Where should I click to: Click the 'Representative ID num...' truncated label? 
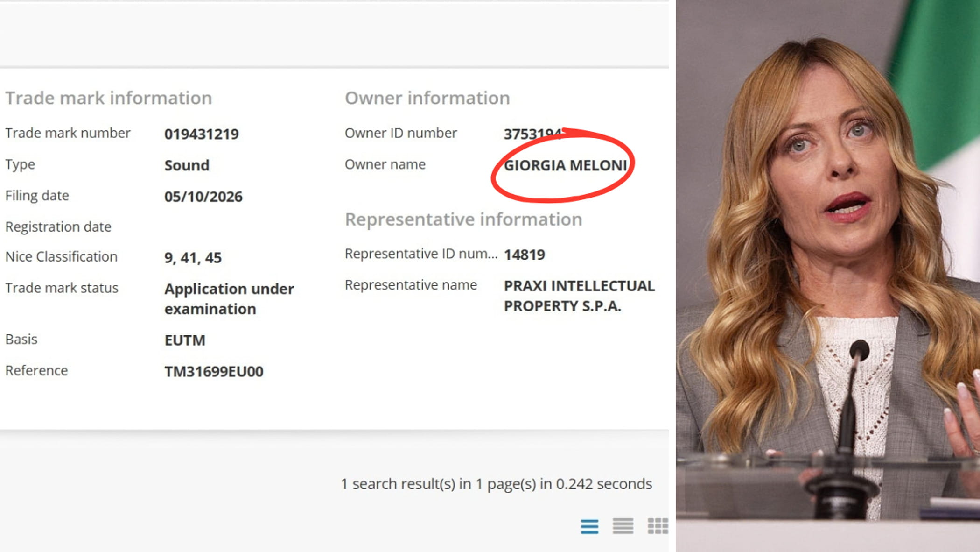[x=421, y=254]
